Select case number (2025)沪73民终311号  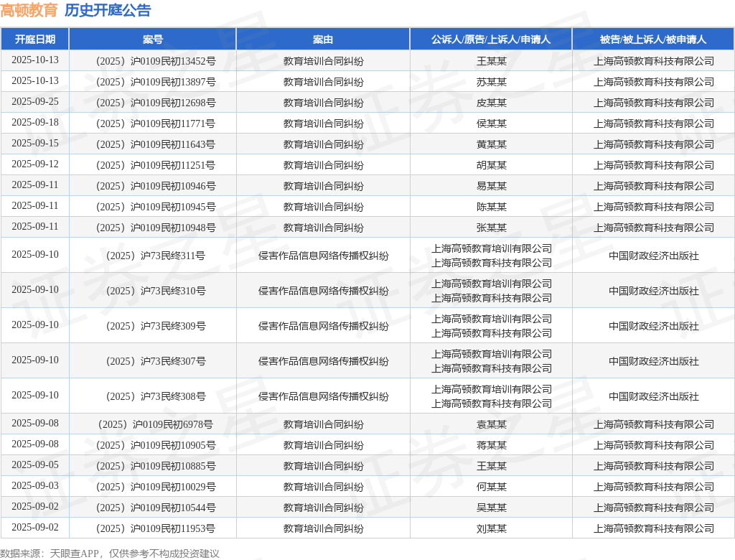point(156,256)
